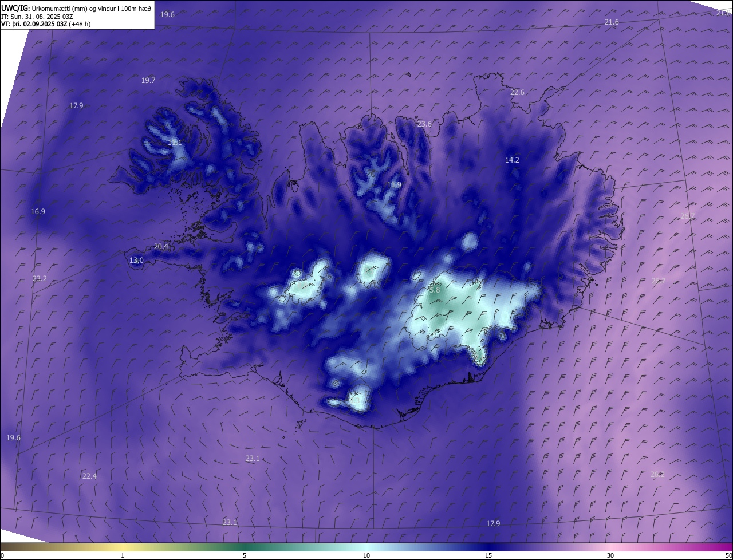Click the 14.2 value in northeast Iceland
733x560 pixels.
tap(512, 160)
